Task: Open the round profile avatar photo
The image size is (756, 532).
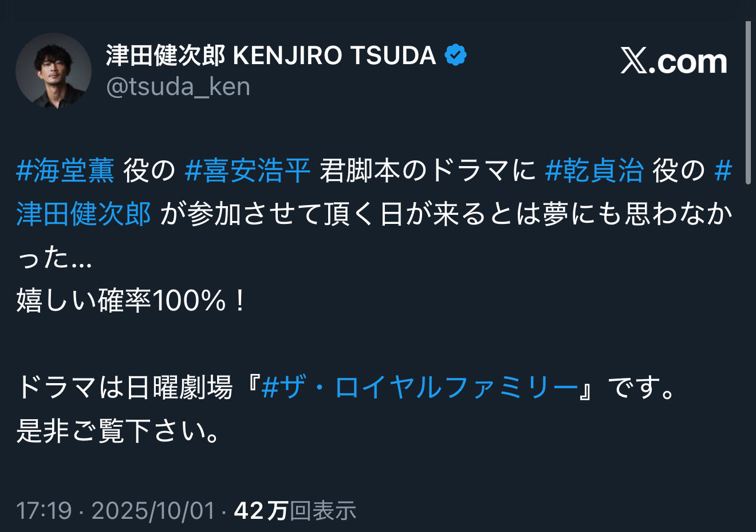Action: pyautogui.click(x=53, y=71)
